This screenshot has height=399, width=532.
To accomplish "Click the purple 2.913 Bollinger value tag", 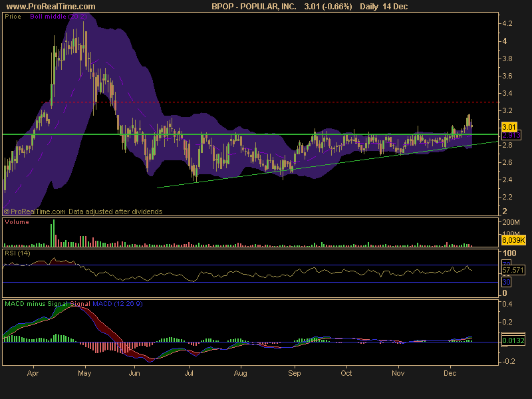I will click(x=511, y=136).
